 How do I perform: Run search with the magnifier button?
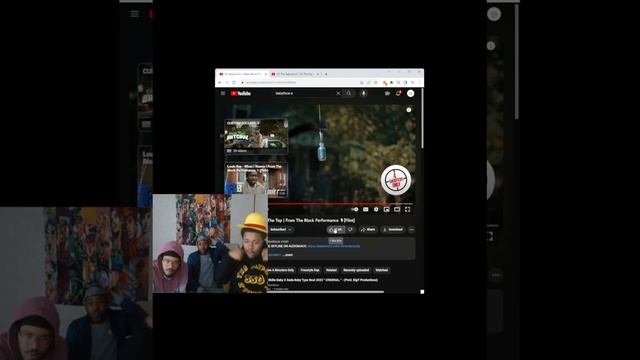[349, 93]
